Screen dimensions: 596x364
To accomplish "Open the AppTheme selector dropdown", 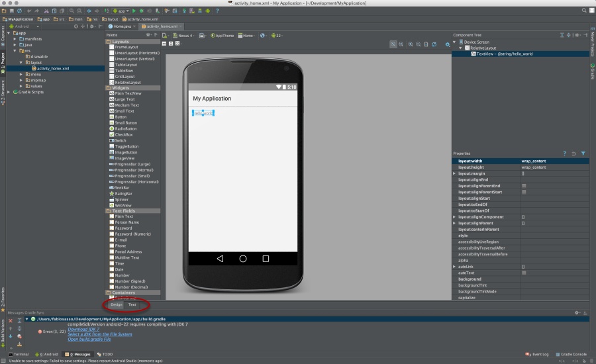I will click(223, 35).
